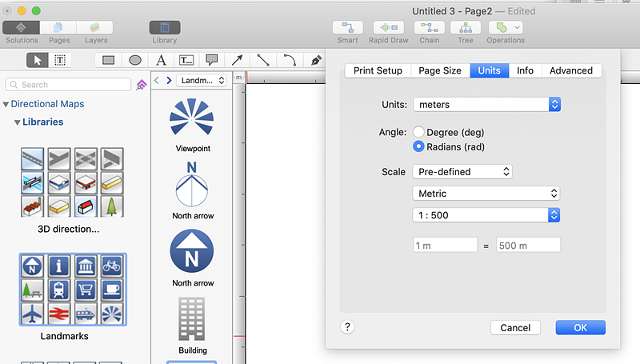This screenshot has height=364, width=640.
Task: Activate the Smart connector mode
Action: (348, 28)
